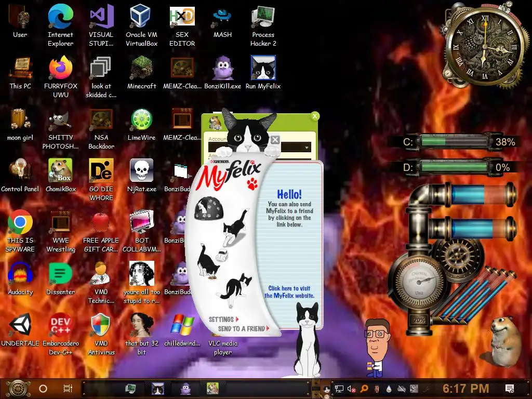The height and width of the screenshot is (399, 532).
Task: Close the MyFelix panel with gray X
Action: tap(275, 139)
